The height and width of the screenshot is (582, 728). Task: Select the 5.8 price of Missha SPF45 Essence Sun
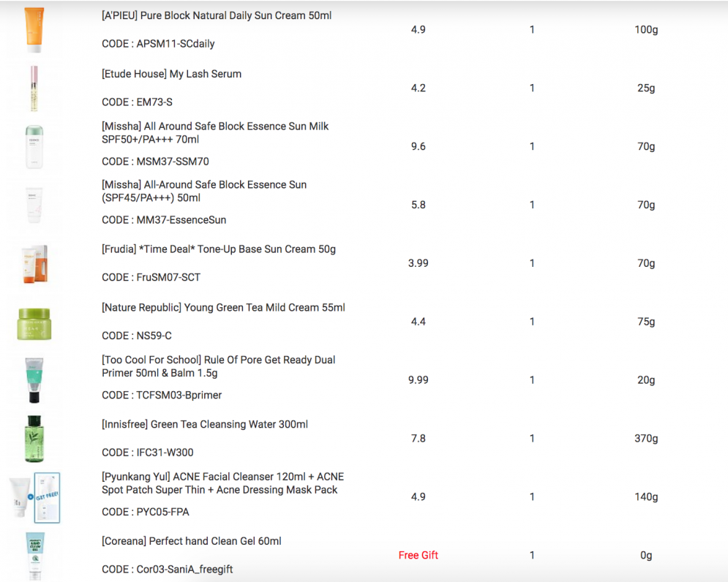click(x=419, y=205)
